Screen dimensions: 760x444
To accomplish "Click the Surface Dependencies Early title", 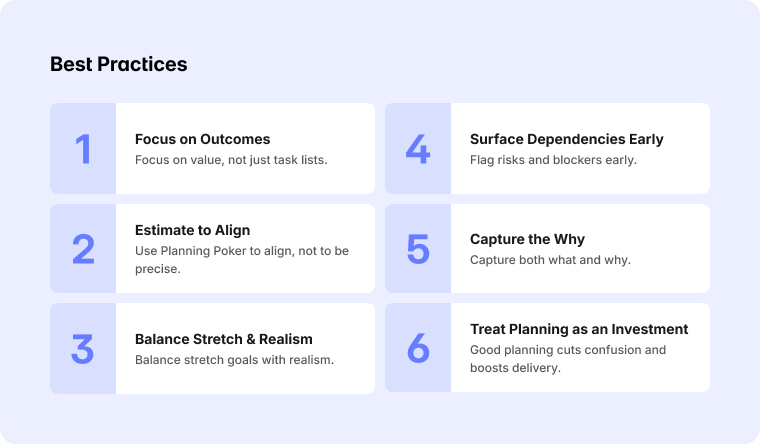I will click(567, 139).
